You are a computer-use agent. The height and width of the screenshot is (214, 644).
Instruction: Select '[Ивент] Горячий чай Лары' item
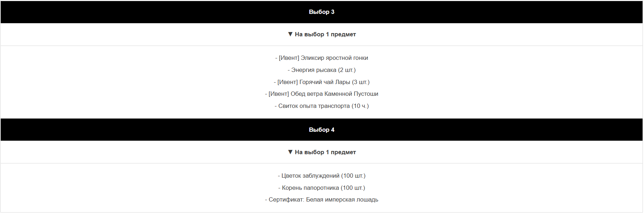[x=321, y=82]
